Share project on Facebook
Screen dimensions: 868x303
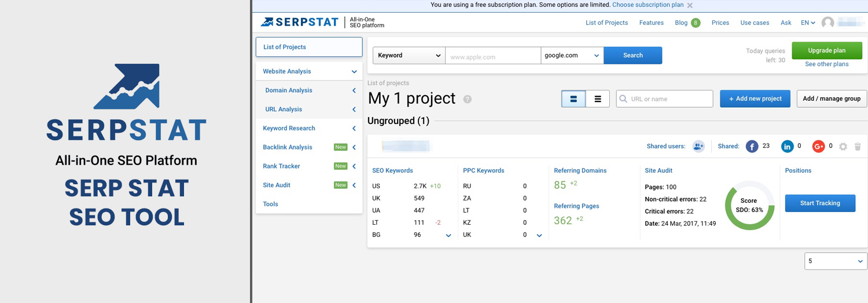click(752, 147)
